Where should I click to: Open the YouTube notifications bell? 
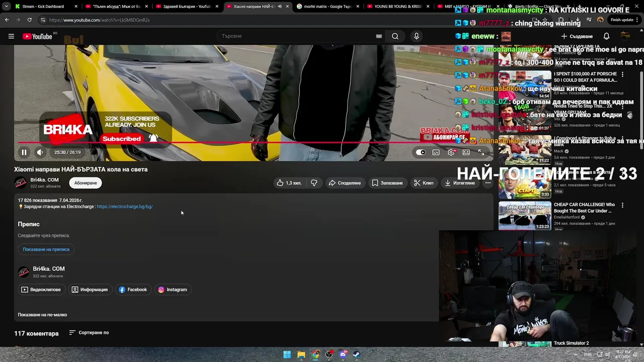(606, 36)
